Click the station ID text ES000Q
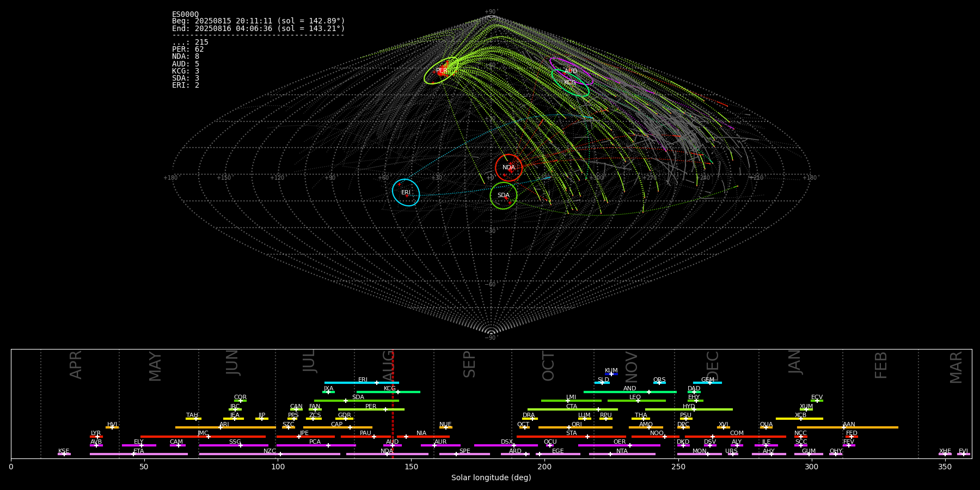980x490 pixels. point(185,14)
